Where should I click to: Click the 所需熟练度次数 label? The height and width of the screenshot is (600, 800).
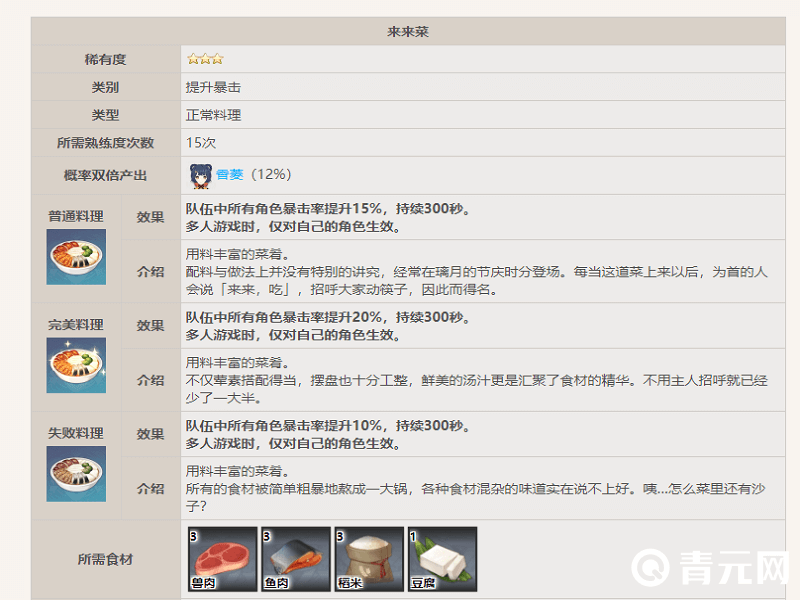pos(105,143)
